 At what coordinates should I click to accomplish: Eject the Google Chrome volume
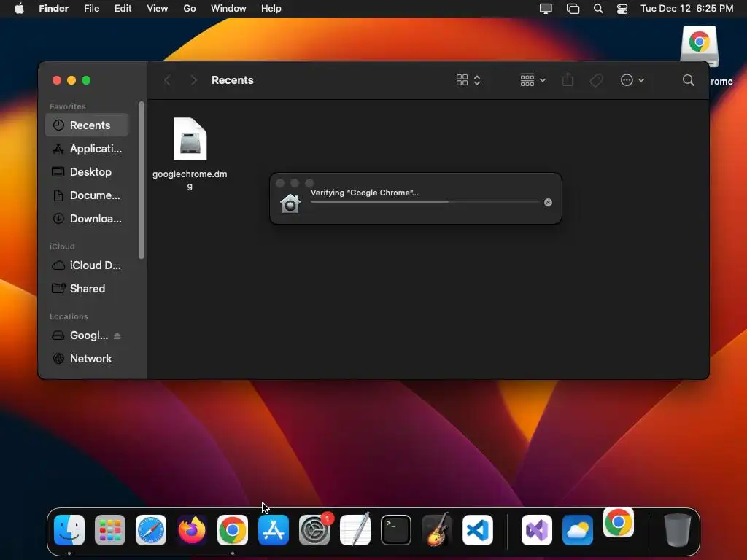tap(117, 335)
